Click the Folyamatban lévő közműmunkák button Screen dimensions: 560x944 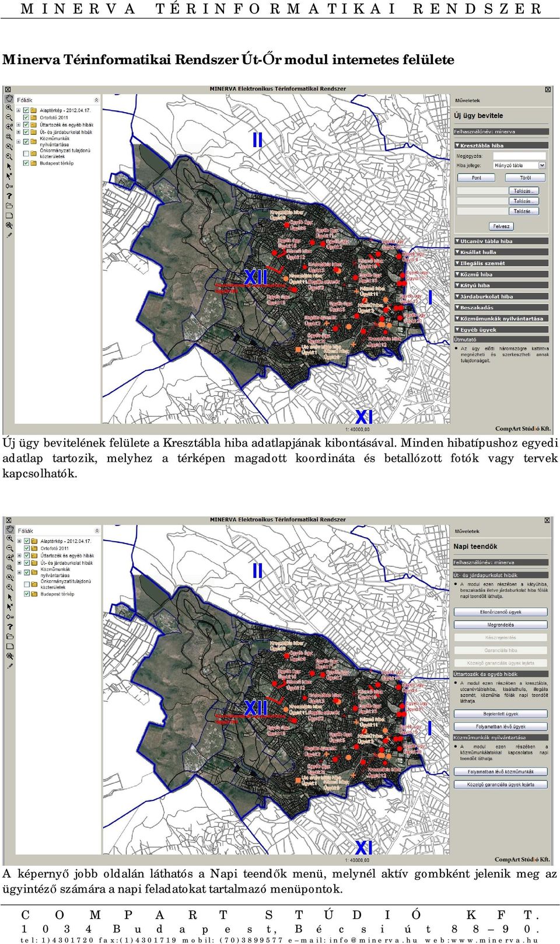coord(501,772)
